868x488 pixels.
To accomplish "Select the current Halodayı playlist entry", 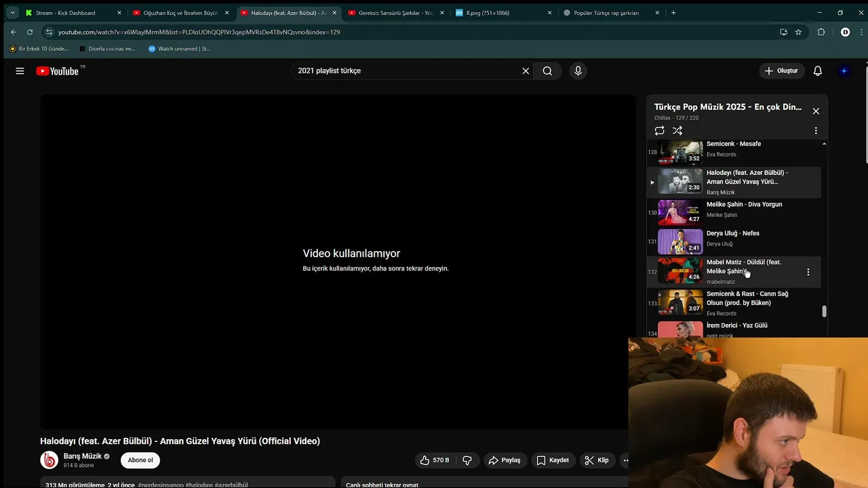I will (x=734, y=182).
